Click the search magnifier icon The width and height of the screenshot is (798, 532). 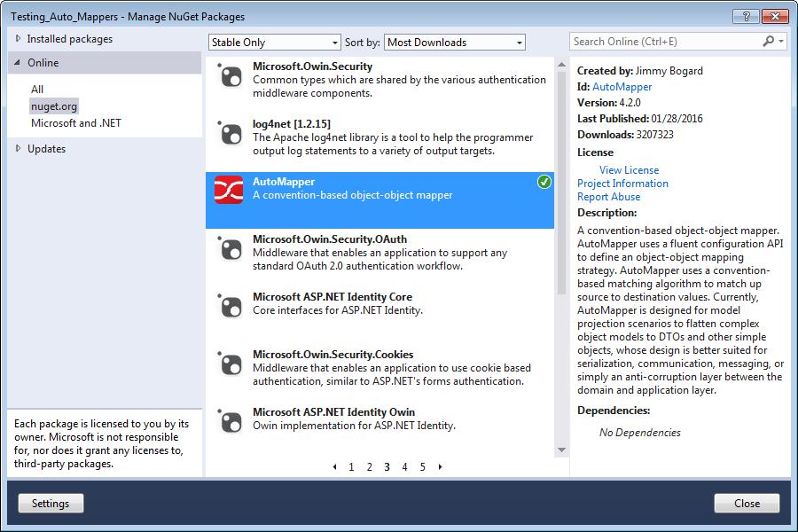pos(768,42)
